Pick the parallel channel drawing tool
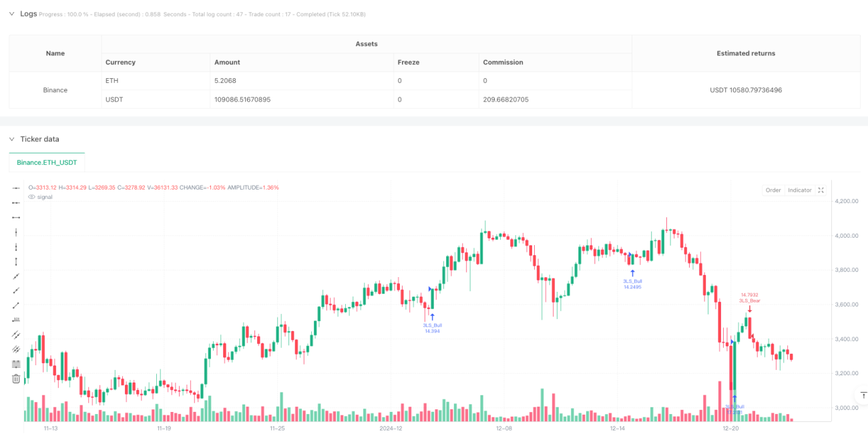This screenshot has height=434, width=868. point(16,335)
